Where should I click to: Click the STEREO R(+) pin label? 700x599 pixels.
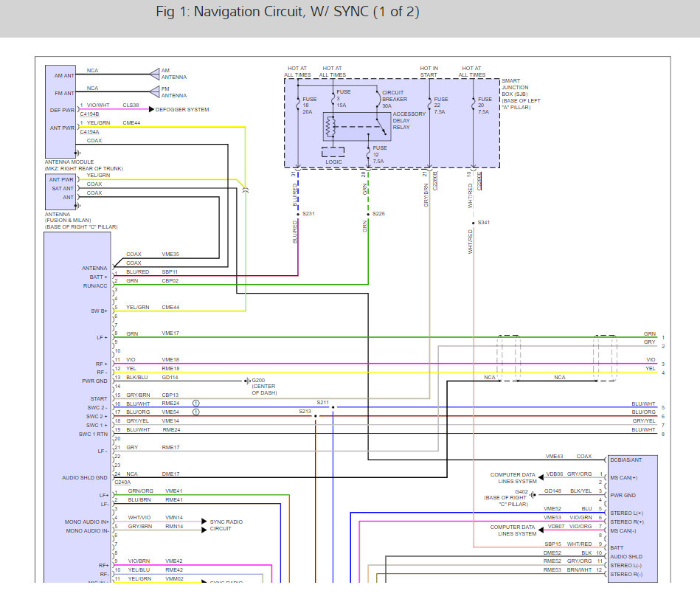click(x=627, y=522)
